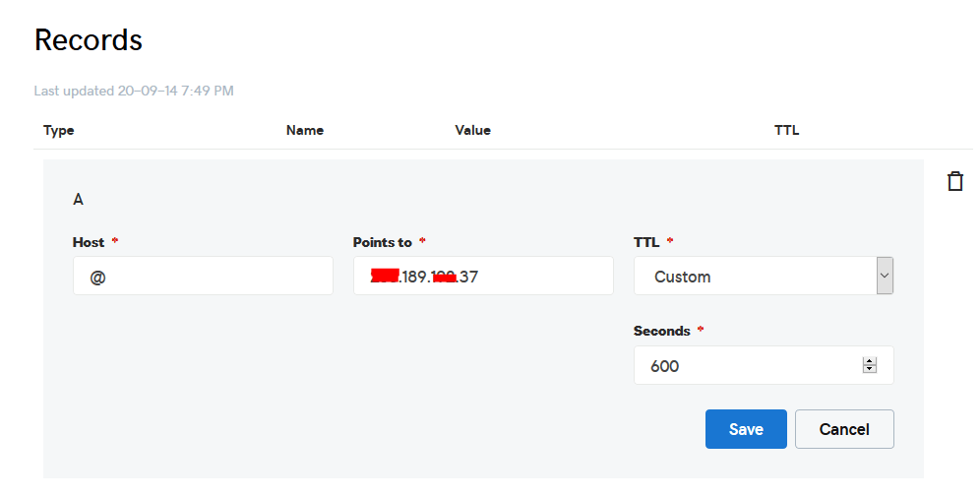Click the Last updated timestamp text
This screenshot has width=980, height=497.
[134, 91]
